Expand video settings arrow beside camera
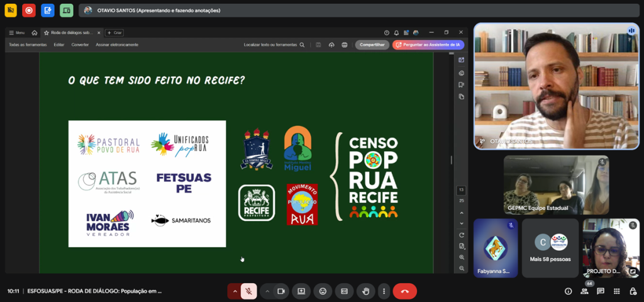Screen dimensions: 644x302 coord(267,291)
